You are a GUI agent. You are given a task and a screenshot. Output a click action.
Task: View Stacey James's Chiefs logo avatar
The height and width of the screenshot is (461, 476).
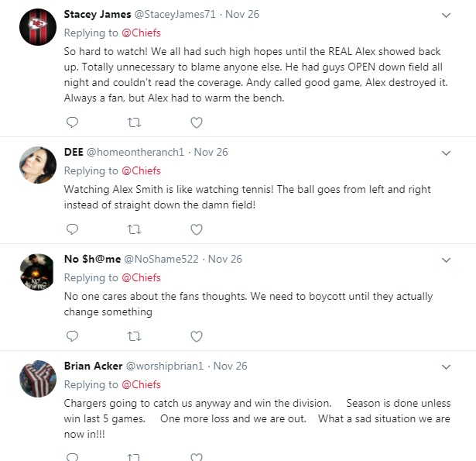(x=36, y=26)
